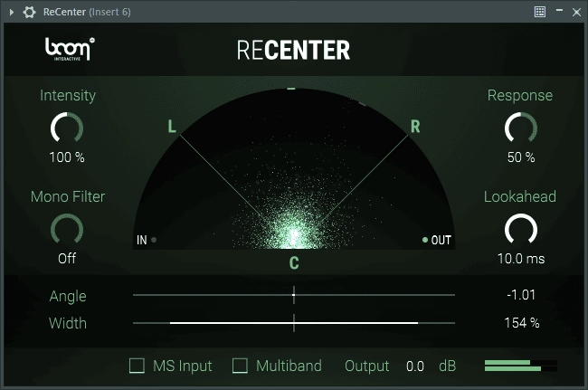This screenshot has height=390, width=588.
Task: Click the Mono Filter label
Action: pos(68,196)
